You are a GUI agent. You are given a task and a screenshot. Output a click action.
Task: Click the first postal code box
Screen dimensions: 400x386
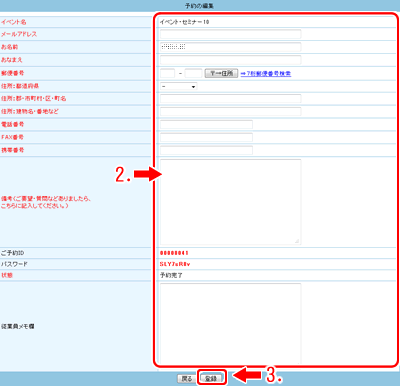167,73
